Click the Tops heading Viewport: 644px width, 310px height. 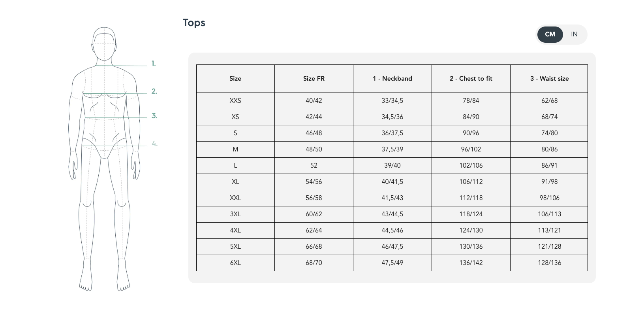194,23
